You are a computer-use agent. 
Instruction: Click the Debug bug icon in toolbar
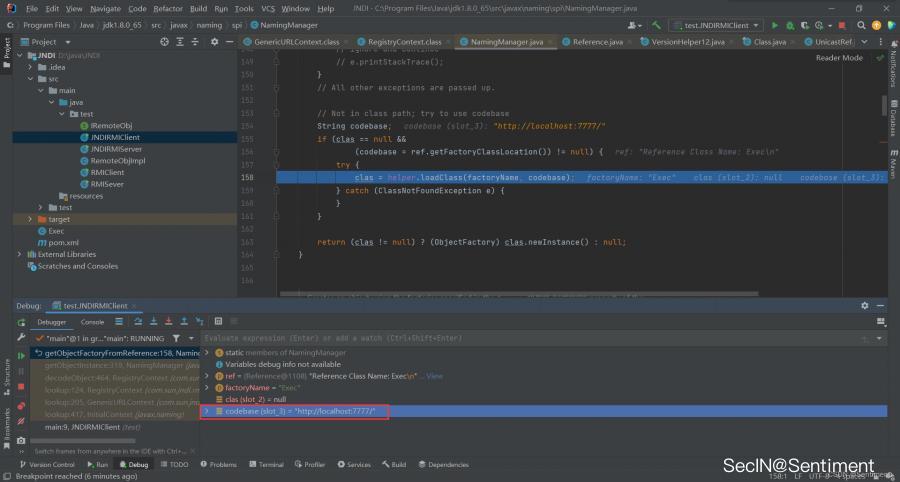pos(788,24)
